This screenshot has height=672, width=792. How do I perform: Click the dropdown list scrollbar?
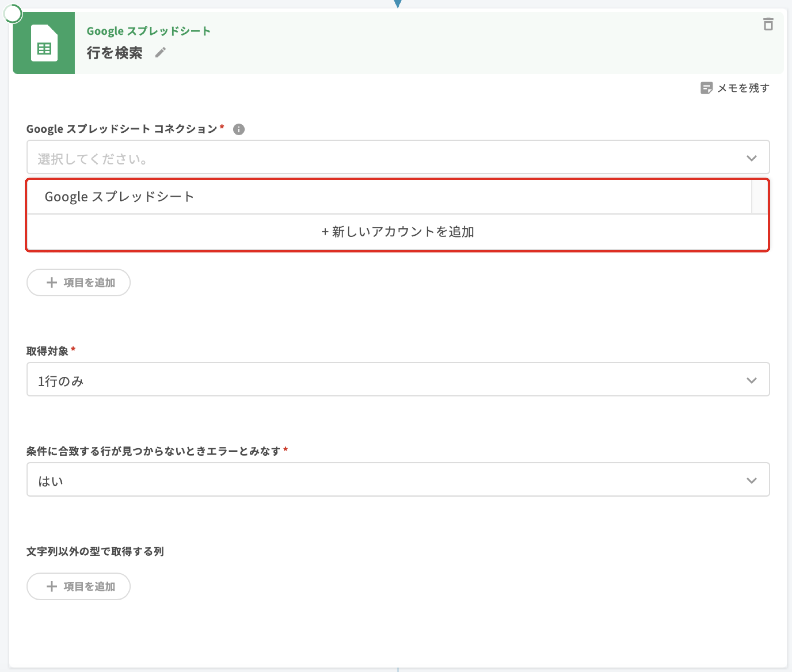(x=759, y=197)
